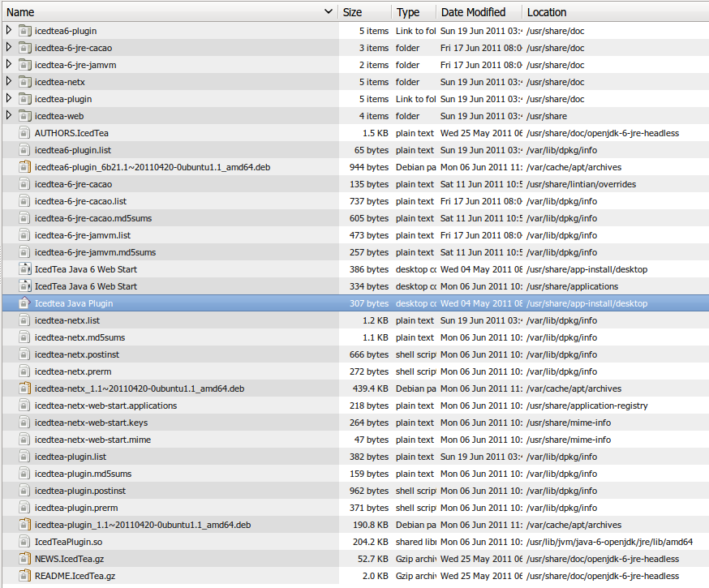This screenshot has width=709, height=588.
Task: Click the README.IcedTea.gz archive icon
Action: point(24,576)
